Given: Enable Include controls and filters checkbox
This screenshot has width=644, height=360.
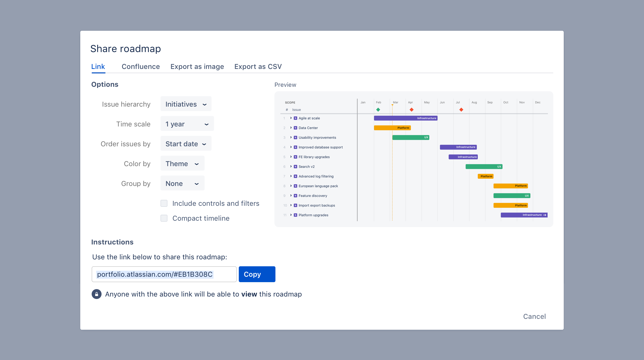Looking at the screenshot, I should (164, 203).
